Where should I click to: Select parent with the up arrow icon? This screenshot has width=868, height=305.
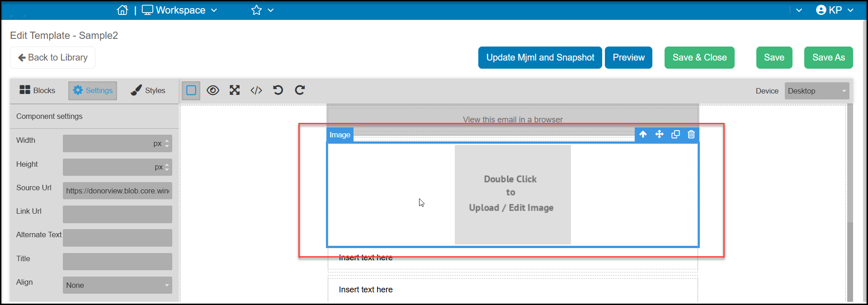pyautogui.click(x=643, y=134)
